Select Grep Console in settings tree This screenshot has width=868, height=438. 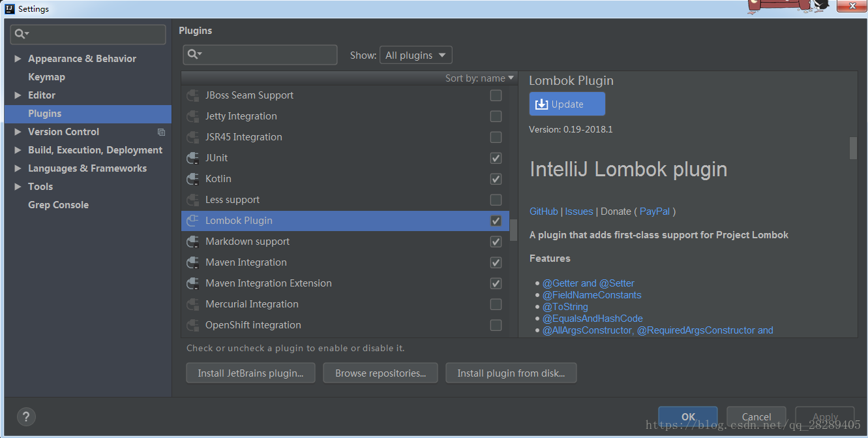(x=58, y=205)
